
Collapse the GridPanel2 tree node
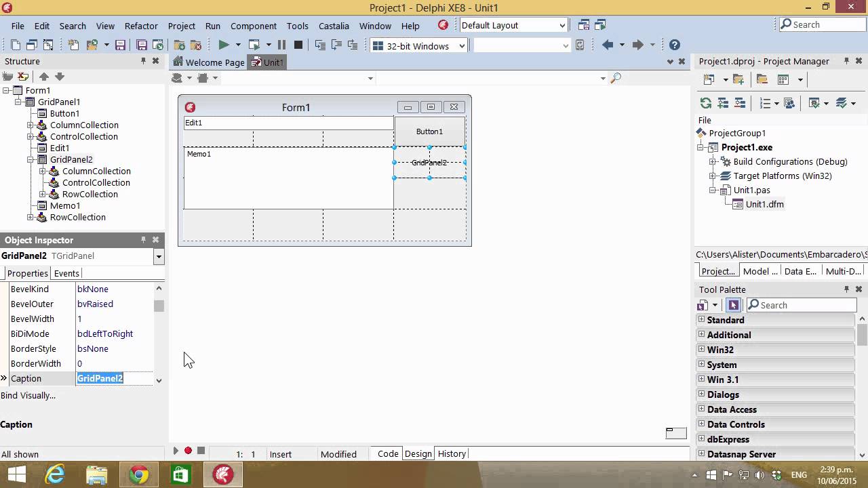click(31, 160)
